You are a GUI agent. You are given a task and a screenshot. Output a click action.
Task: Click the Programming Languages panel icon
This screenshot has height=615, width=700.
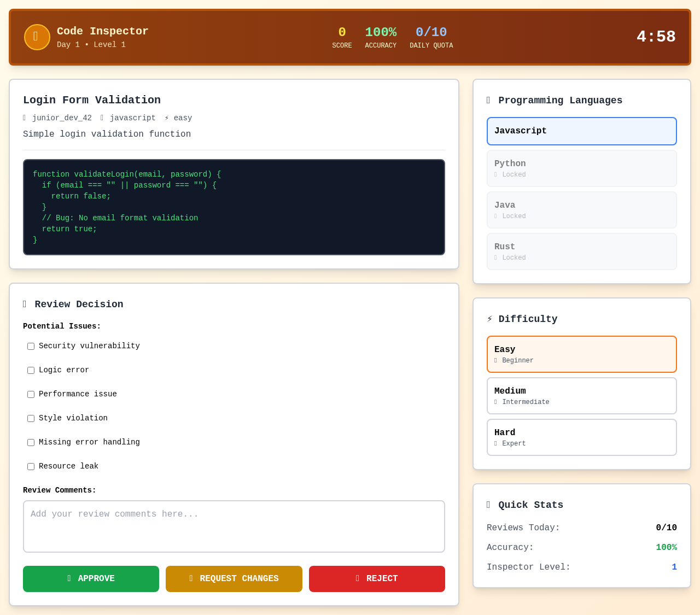coord(488,100)
